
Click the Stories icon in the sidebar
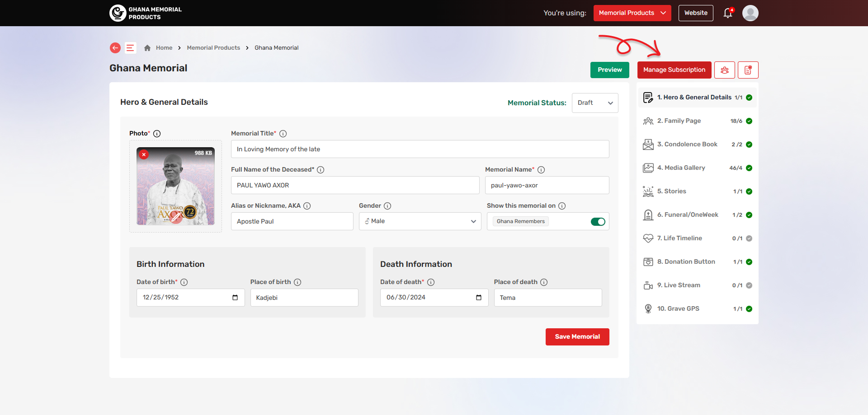coord(648,191)
